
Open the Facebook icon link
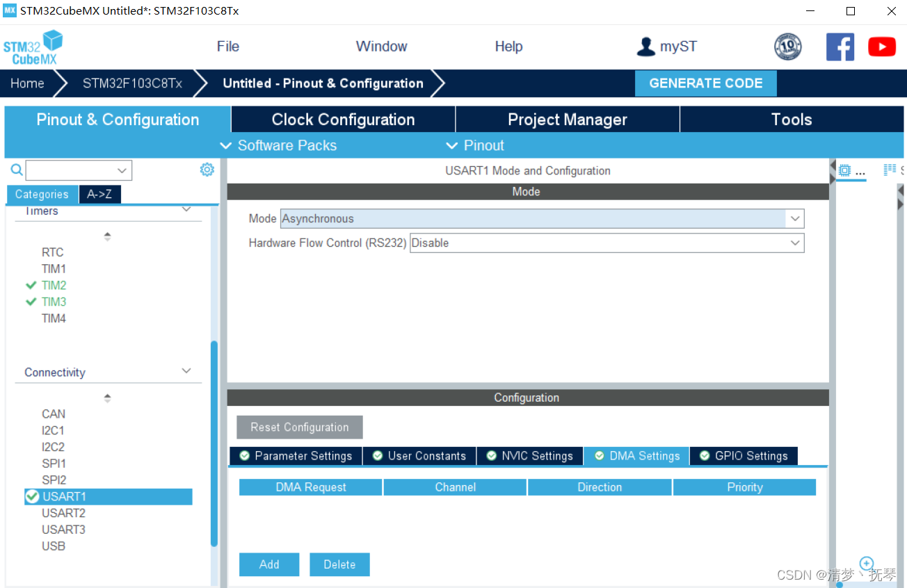[x=840, y=47]
